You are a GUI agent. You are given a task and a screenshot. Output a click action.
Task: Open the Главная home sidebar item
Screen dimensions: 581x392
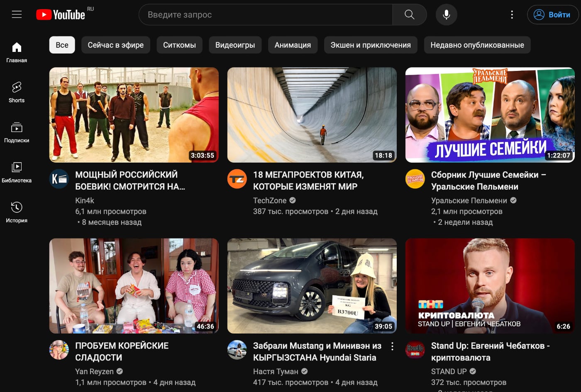(17, 53)
